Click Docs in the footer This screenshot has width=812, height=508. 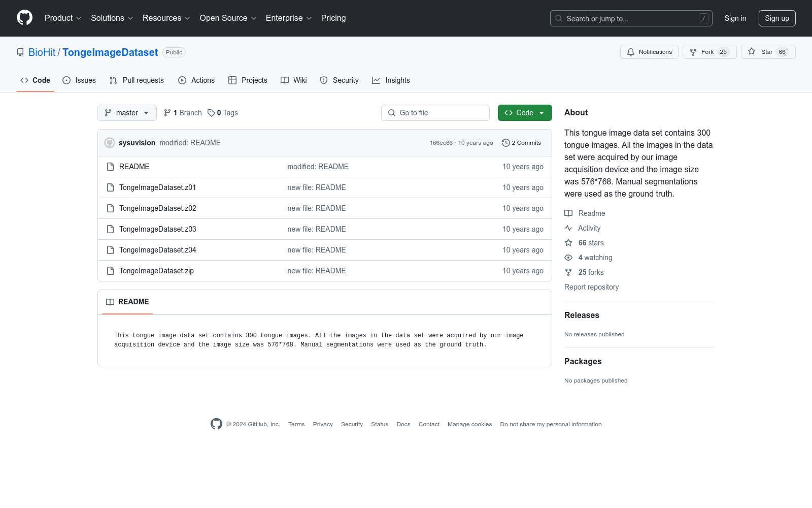pyautogui.click(x=403, y=424)
